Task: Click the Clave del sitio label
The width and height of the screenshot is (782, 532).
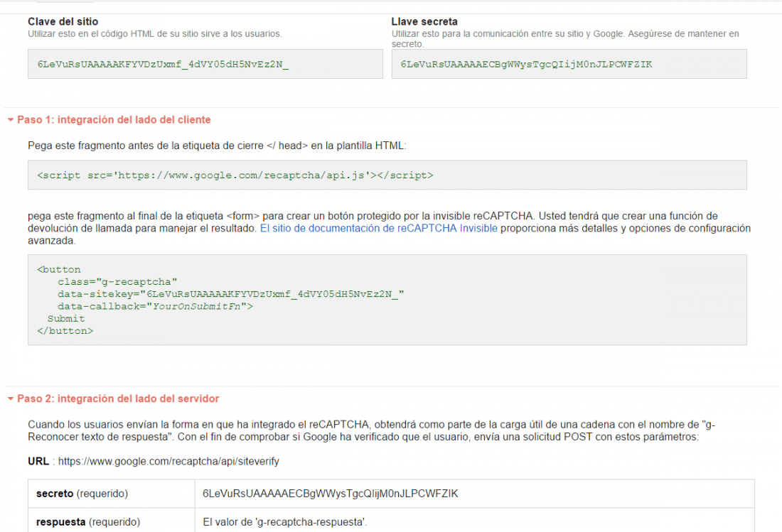Action: [x=63, y=21]
